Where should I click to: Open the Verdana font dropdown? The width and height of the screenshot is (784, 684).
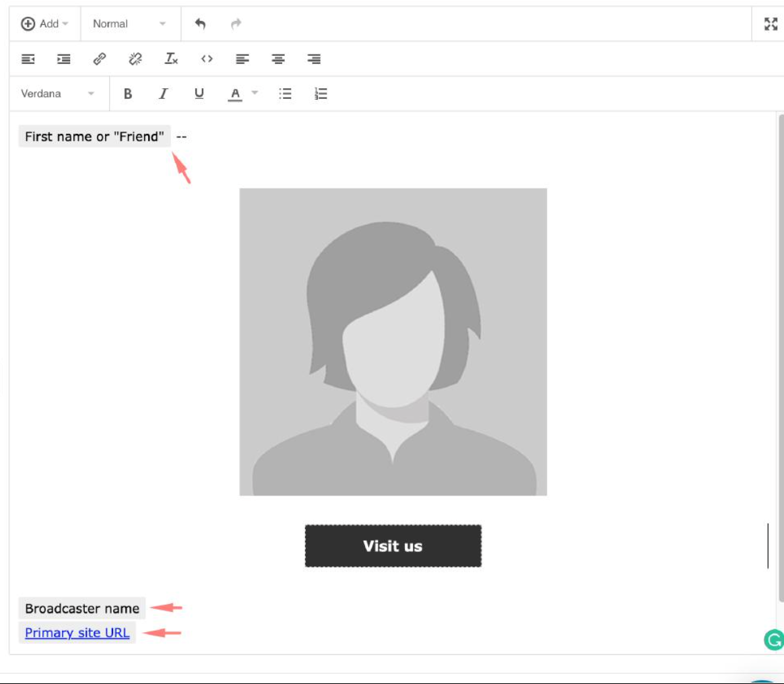[x=57, y=94]
